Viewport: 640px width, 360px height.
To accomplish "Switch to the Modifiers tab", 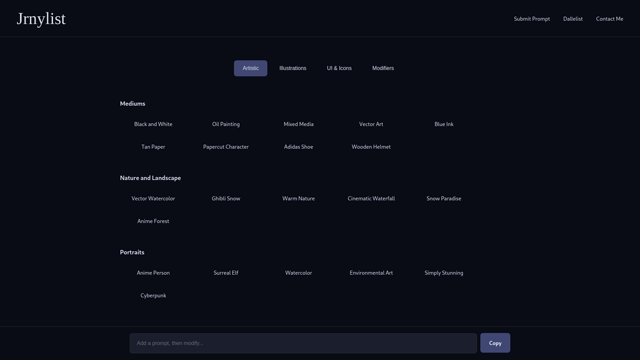I will tap(383, 68).
